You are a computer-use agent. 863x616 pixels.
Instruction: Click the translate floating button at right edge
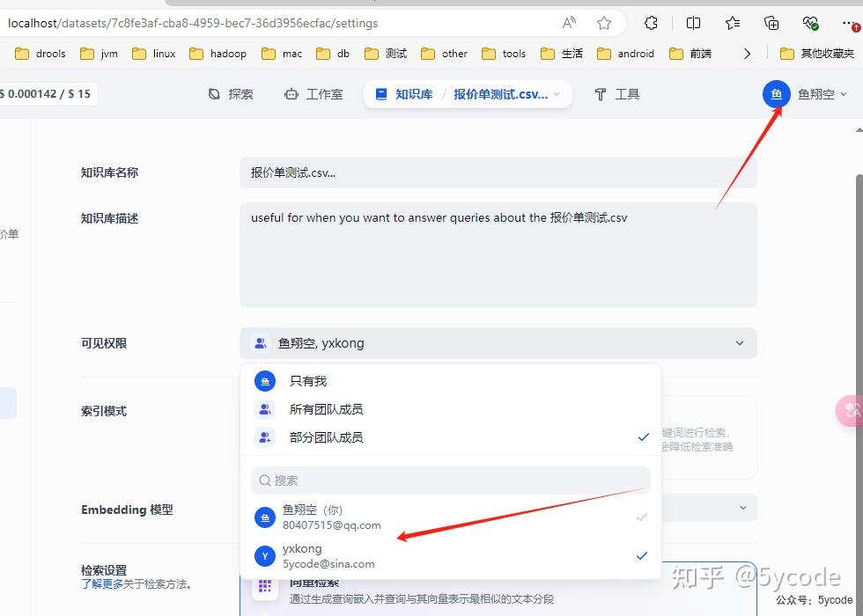[850, 410]
